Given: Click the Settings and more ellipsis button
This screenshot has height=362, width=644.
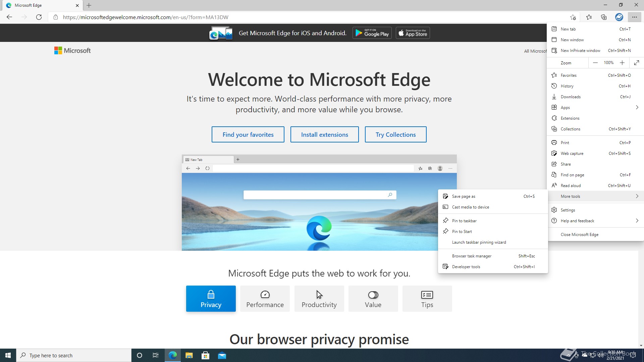Looking at the screenshot, I should [634, 17].
